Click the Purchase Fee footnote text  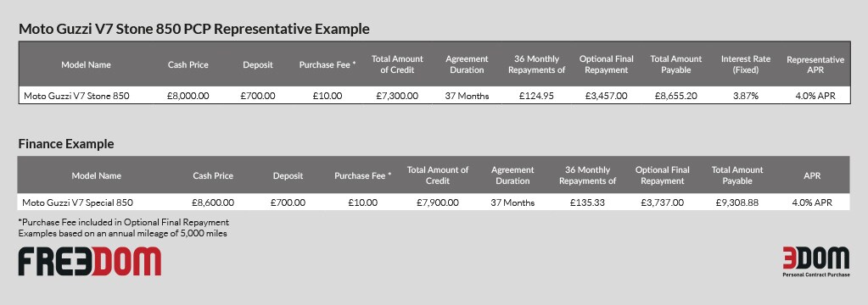click(x=123, y=223)
